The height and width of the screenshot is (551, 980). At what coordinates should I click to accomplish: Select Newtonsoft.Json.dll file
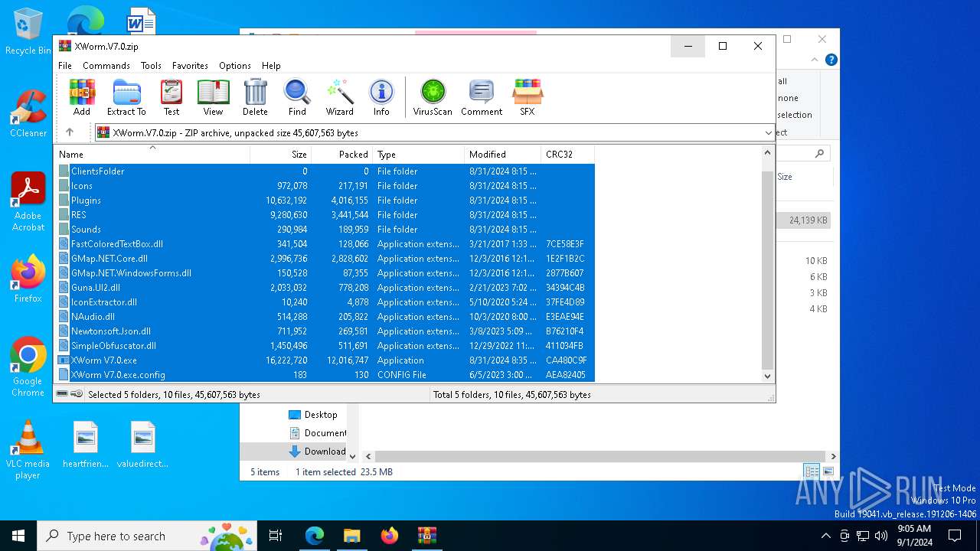pyautogui.click(x=325, y=331)
